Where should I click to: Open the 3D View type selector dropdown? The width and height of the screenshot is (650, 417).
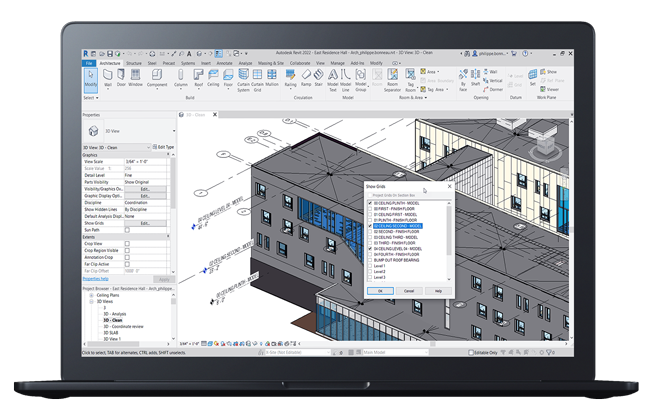(x=174, y=131)
